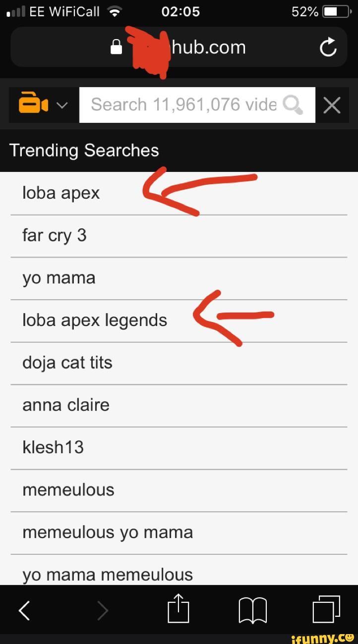The height and width of the screenshot is (644, 358).
Task: Select trending search 'loba apex legends'
Action: tap(179, 321)
